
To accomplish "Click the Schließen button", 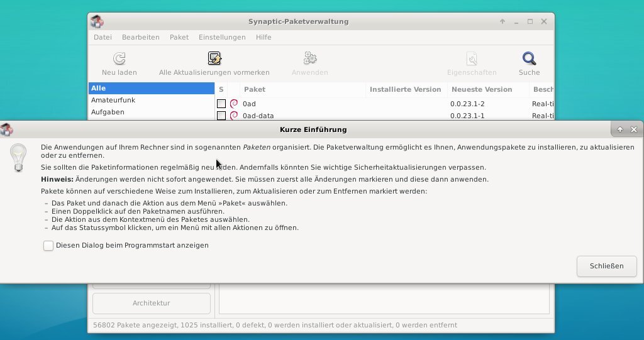I will [607, 266].
